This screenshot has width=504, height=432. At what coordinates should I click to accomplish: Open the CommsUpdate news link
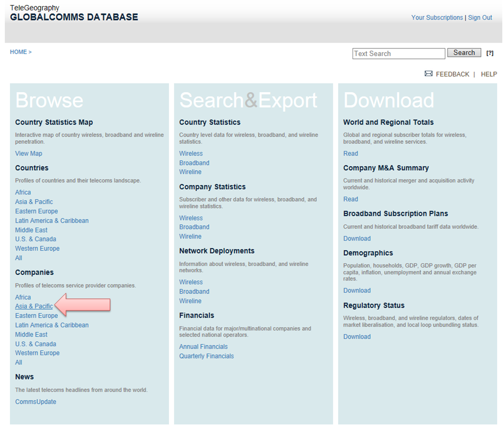click(36, 402)
